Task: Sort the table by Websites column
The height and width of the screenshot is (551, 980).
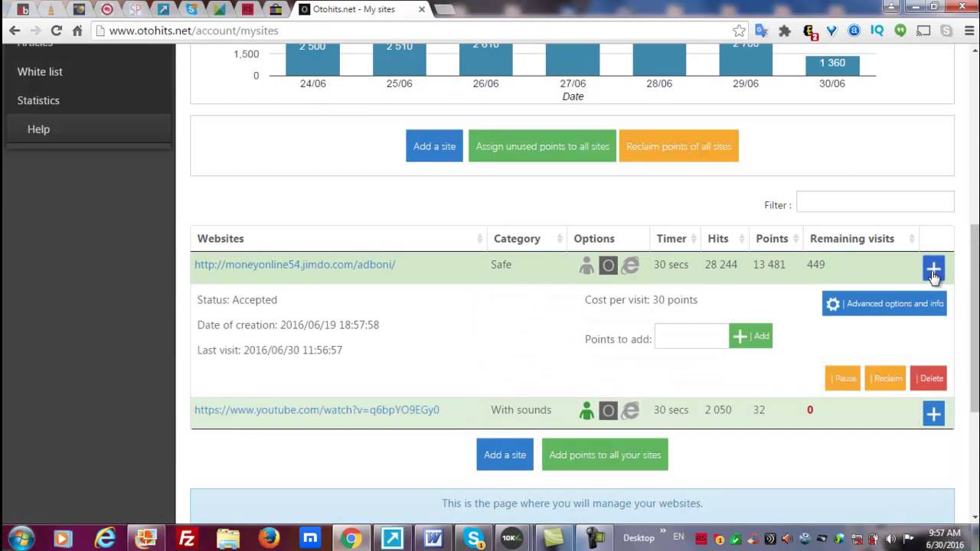Action: click(338, 239)
